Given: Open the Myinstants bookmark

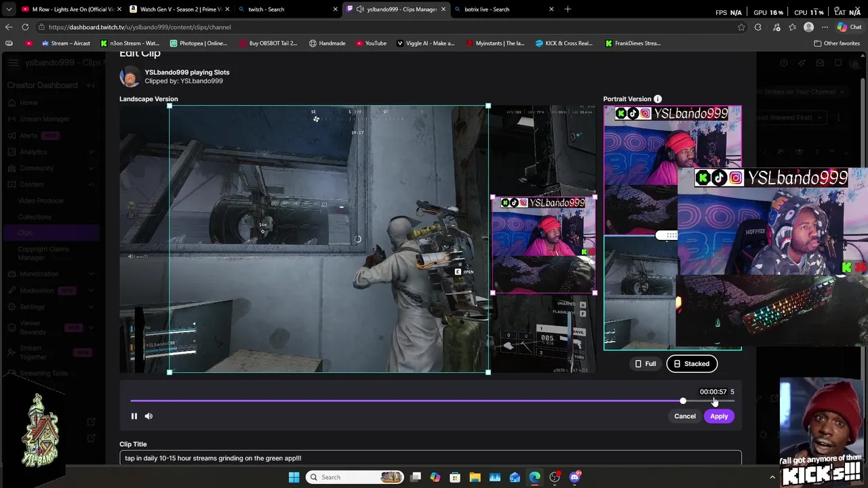Looking at the screenshot, I should click(495, 43).
